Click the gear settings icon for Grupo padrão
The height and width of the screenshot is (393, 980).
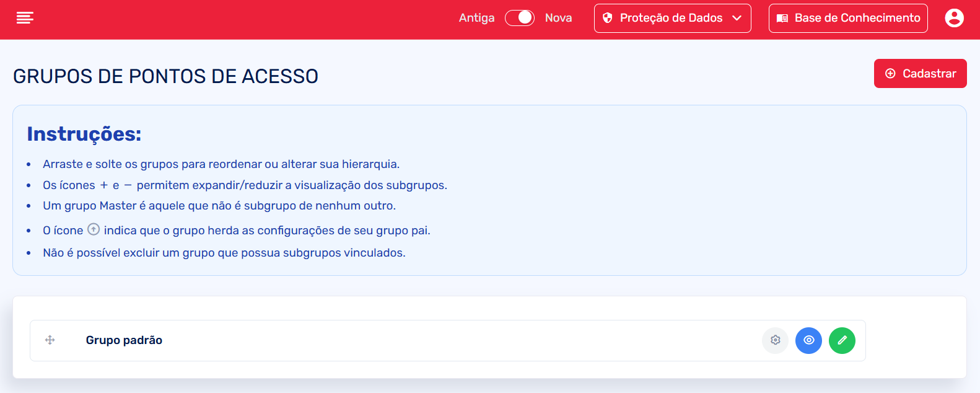[775, 340]
